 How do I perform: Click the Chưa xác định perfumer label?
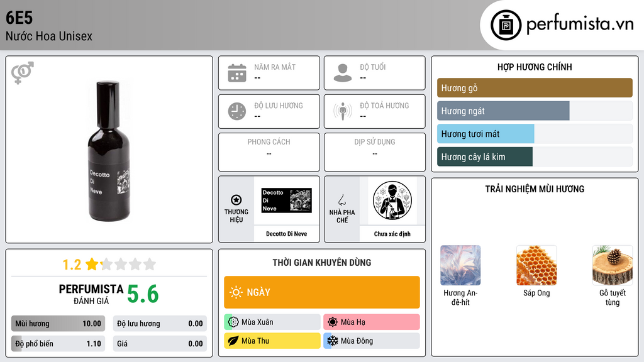392,234
